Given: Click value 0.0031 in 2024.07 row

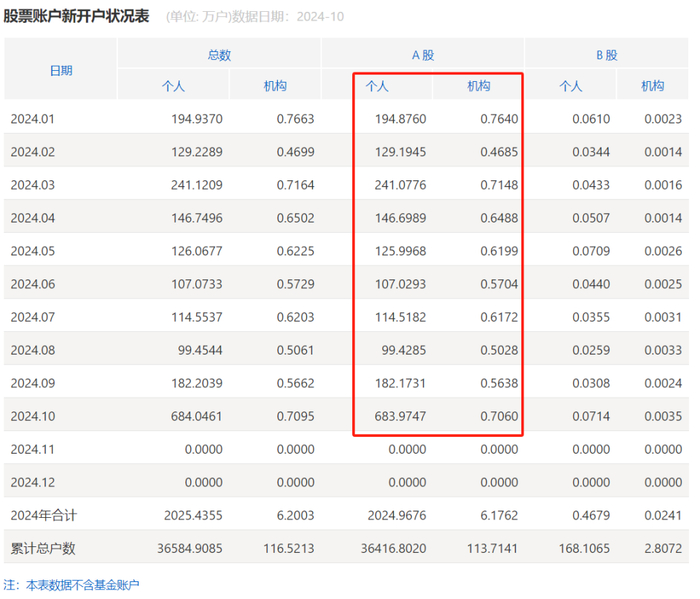Looking at the screenshot, I should click(663, 317).
